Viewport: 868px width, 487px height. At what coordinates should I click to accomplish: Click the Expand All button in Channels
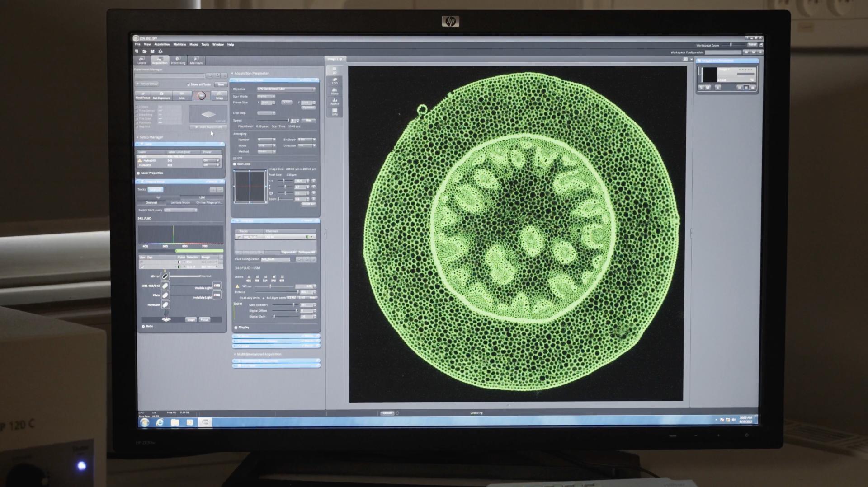pos(289,252)
